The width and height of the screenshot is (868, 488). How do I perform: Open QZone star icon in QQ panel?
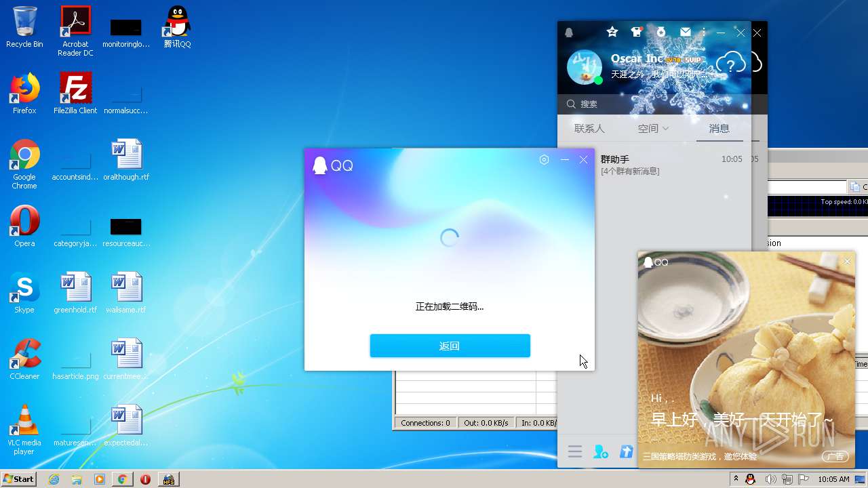612,32
